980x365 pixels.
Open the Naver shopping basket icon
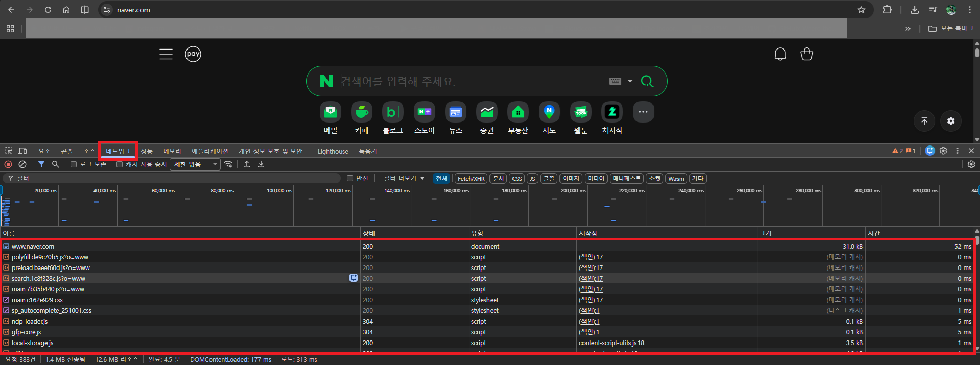pyautogui.click(x=807, y=54)
